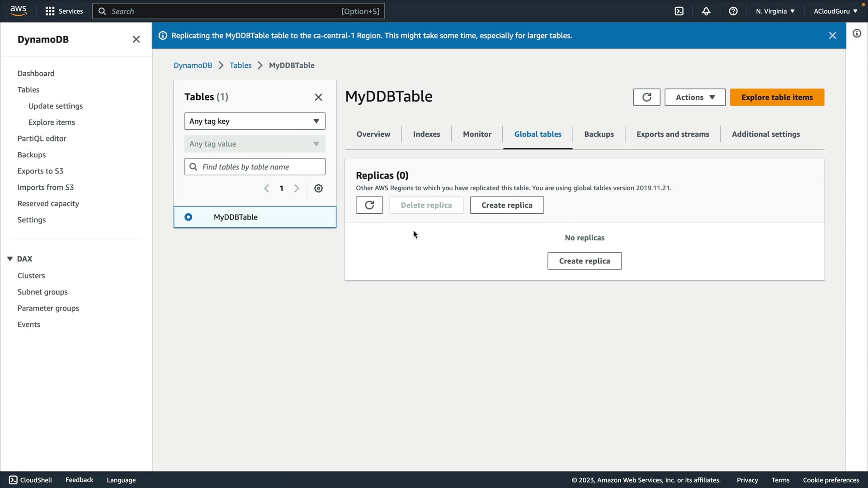Click the AWS logo home icon

(x=18, y=11)
